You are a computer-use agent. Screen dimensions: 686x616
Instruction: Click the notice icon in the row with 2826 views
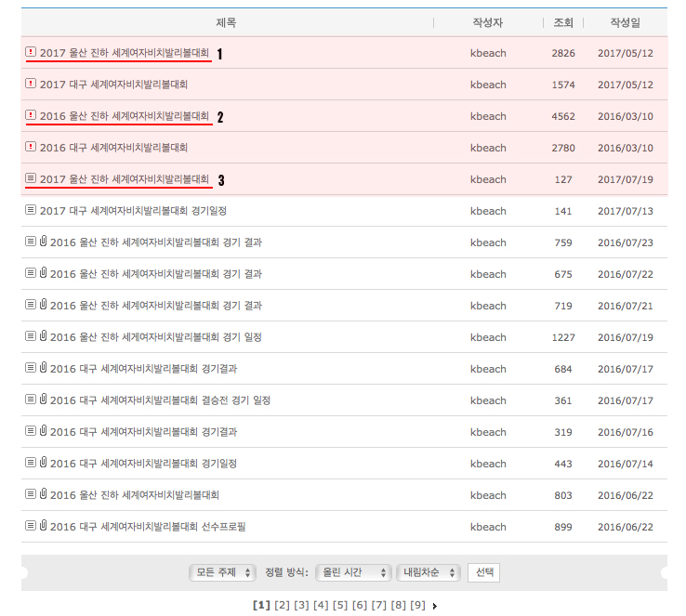coord(30,52)
